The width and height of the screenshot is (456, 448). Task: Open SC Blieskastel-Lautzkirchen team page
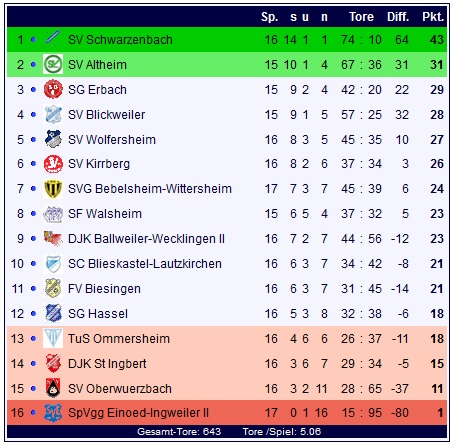point(145,264)
